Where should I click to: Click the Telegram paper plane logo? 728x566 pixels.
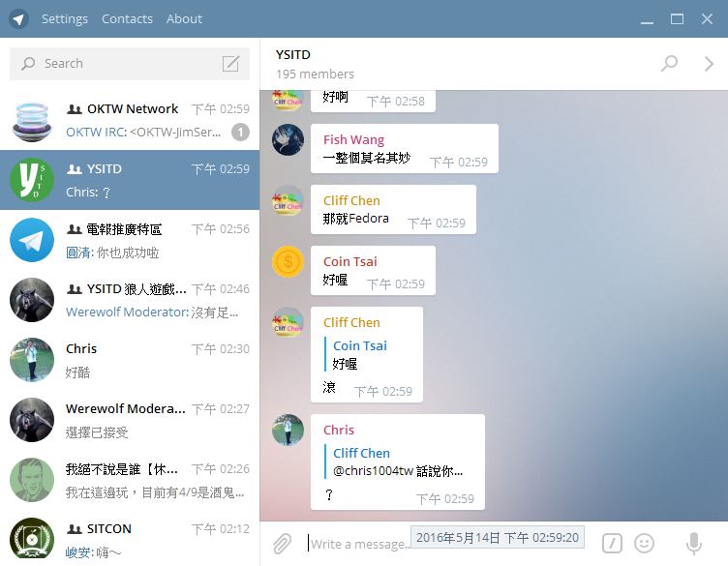[18, 19]
